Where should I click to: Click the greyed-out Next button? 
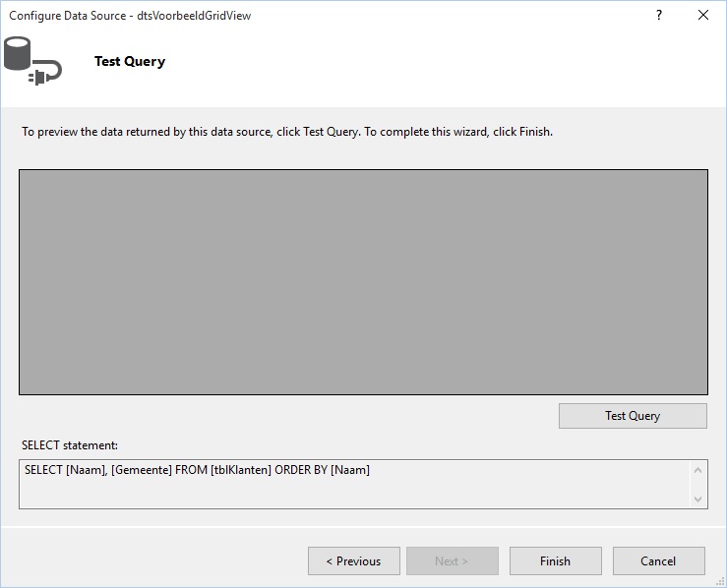click(453, 561)
